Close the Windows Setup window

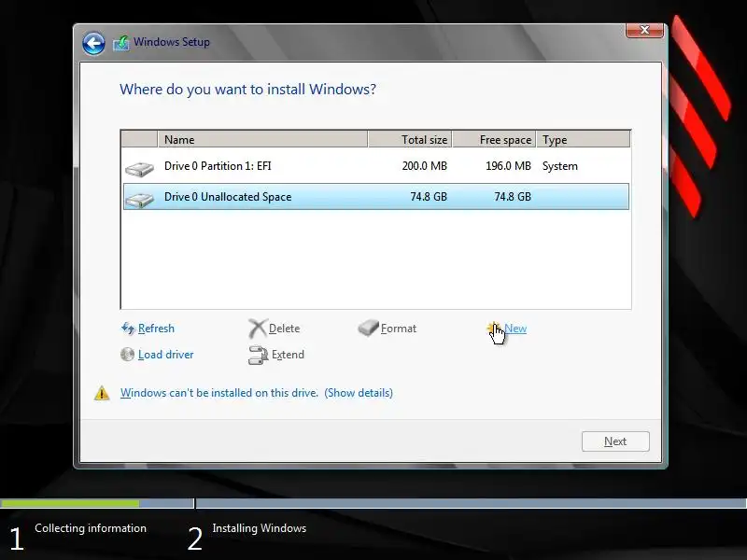(x=644, y=30)
